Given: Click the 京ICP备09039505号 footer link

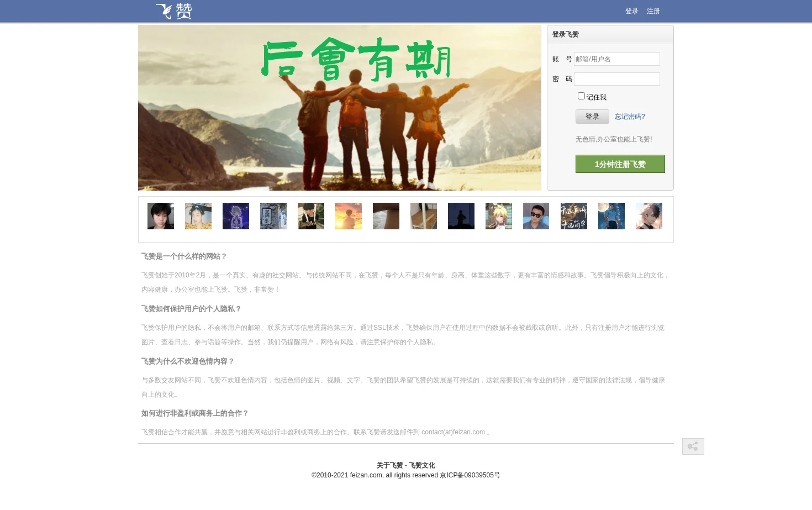Looking at the screenshot, I should click(470, 475).
